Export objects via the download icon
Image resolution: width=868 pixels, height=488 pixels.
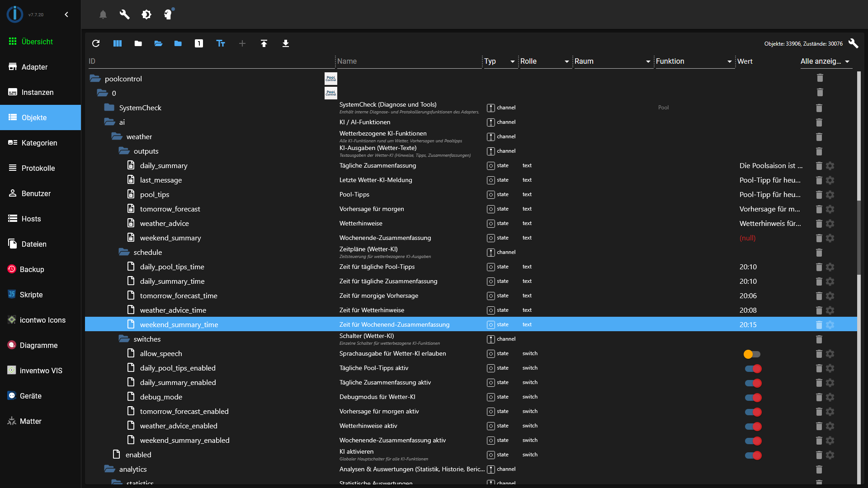pyautogui.click(x=286, y=43)
